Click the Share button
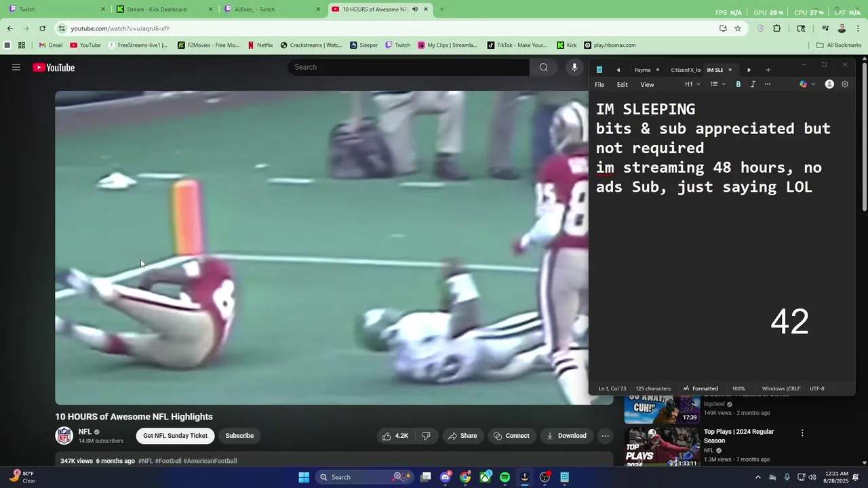Viewport: 868px width, 488px height. tap(462, 436)
